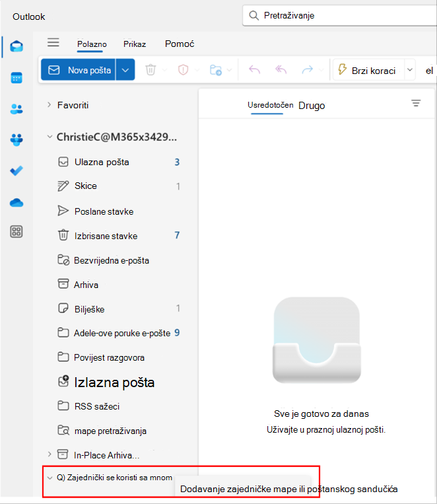
Task: Click the Nova pošta button
Action: (78, 70)
